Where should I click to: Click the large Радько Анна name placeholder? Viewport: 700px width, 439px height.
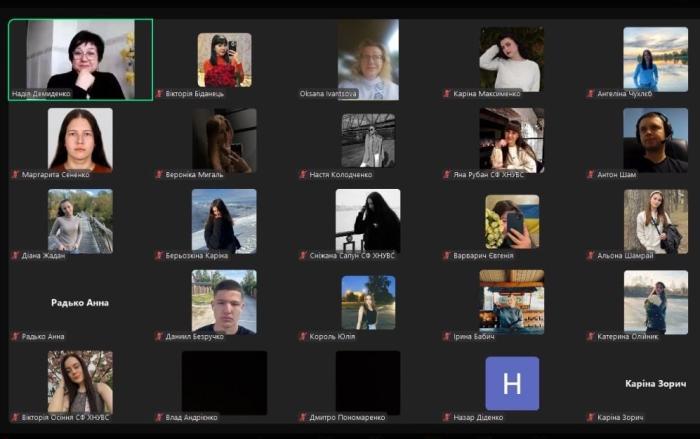pyautogui.click(x=80, y=302)
